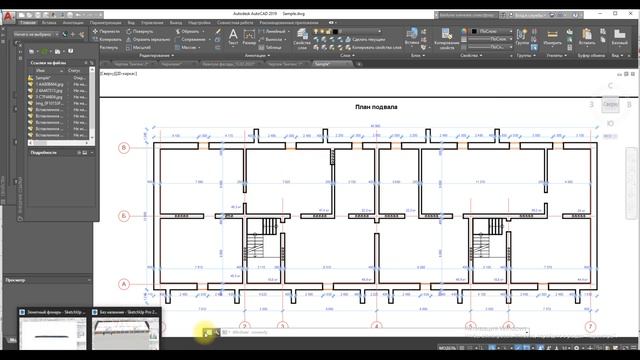Expand the Редактирование panel dropdown
This screenshot has width=640, height=360.
tap(156, 55)
